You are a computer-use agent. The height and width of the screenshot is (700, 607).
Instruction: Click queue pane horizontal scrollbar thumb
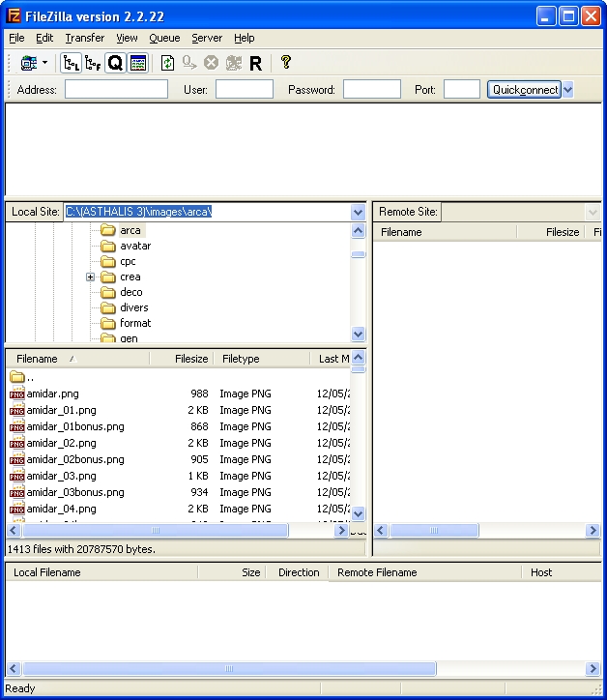click(x=229, y=668)
